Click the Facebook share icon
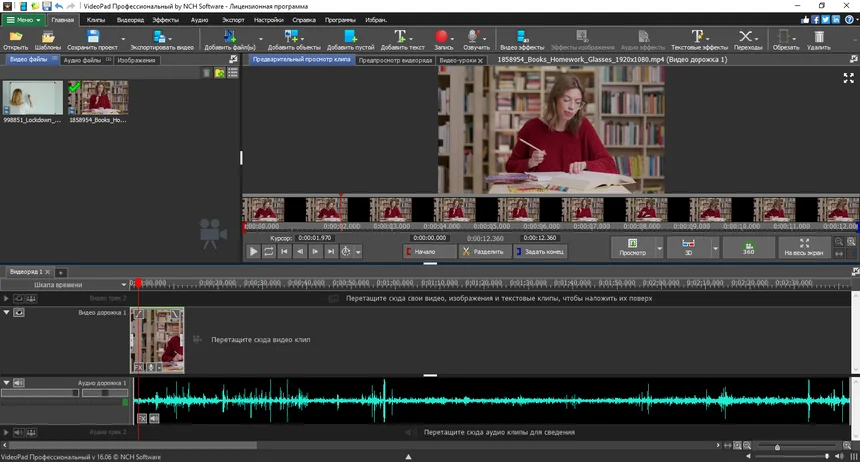Viewport: 860px width, 462px height. click(816, 20)
